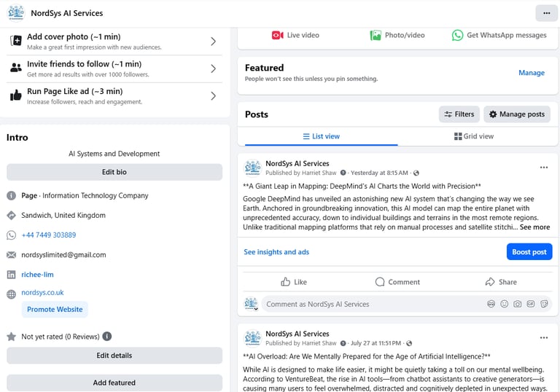The height and width of the screenshot is (392, 560).
Task: Click the email nordsyslimited@gmail.com text
Action: [63, 255]
